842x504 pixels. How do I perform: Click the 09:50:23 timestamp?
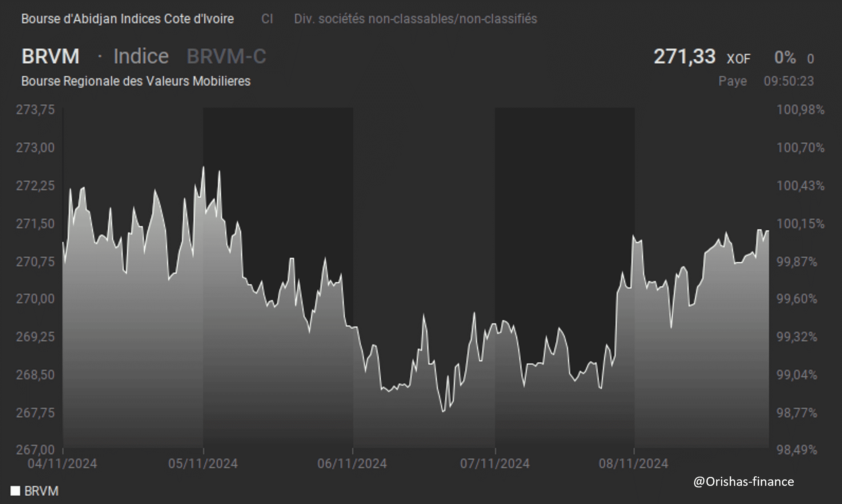coord(789,81)
